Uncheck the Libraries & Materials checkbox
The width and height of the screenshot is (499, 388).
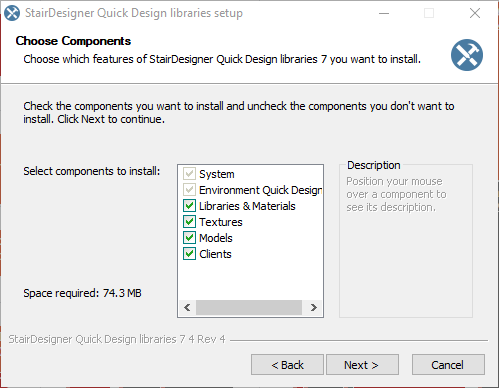pyautogui.click(x=189, y=206)
